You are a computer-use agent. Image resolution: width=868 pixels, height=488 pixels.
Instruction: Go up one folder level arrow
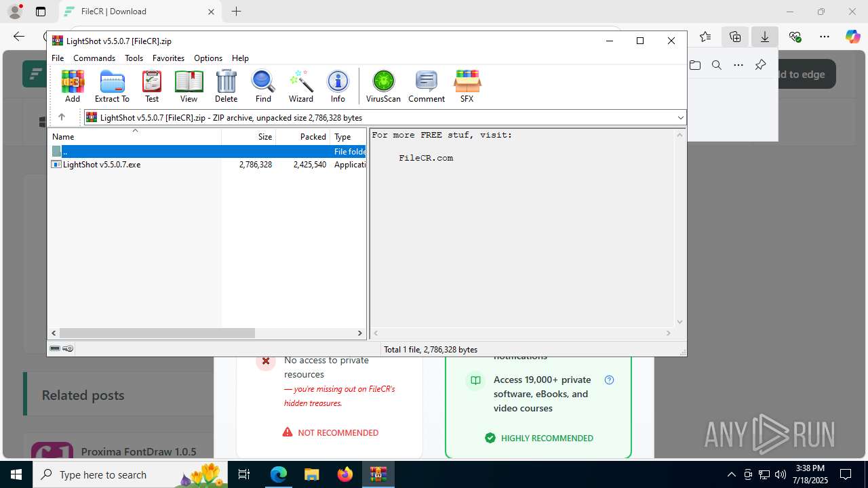tap(62, 117)
